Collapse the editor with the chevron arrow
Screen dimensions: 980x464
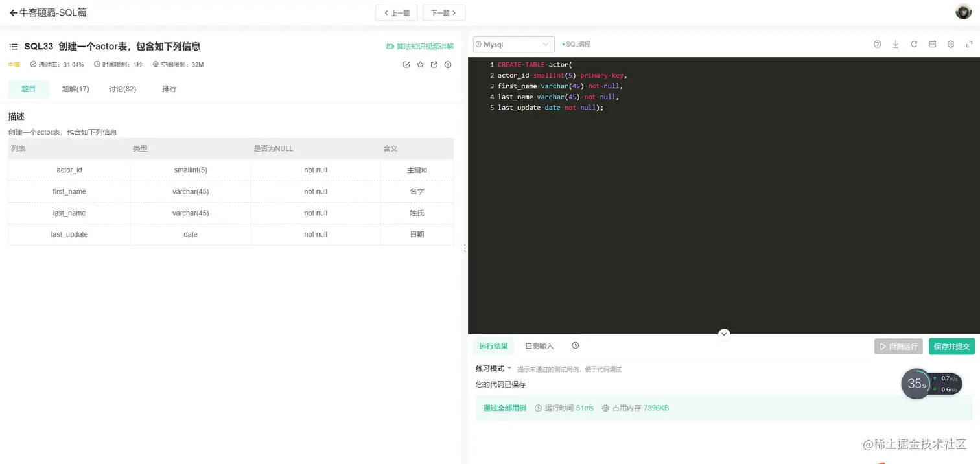coord(723,334)
